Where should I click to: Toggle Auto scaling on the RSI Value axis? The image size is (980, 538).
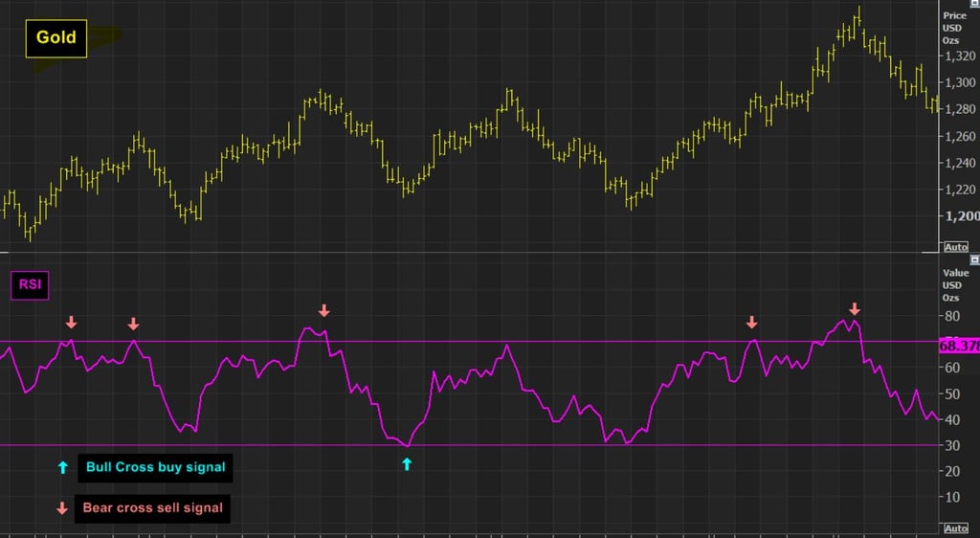pyautogui.click(x=956, y=528)
